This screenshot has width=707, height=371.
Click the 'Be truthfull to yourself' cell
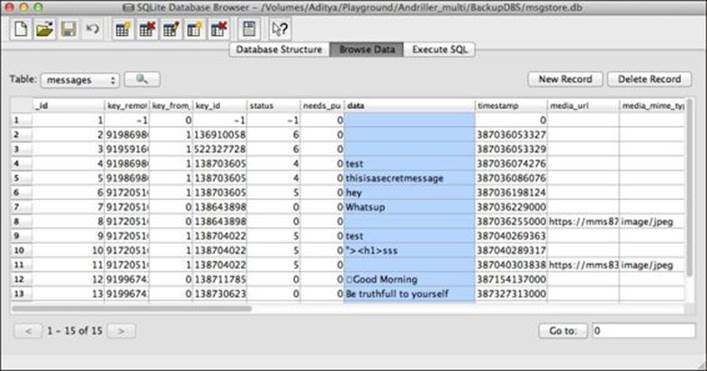(x=409, y=293)
